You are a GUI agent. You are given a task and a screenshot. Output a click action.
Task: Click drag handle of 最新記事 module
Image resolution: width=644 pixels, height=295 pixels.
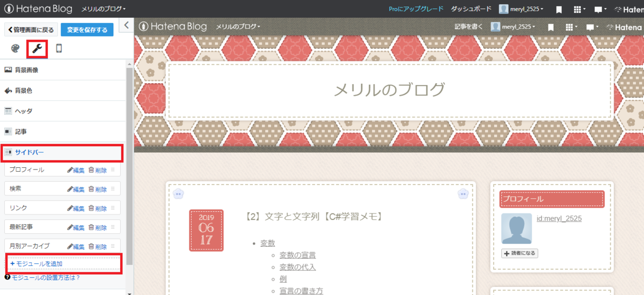(113, 227)
